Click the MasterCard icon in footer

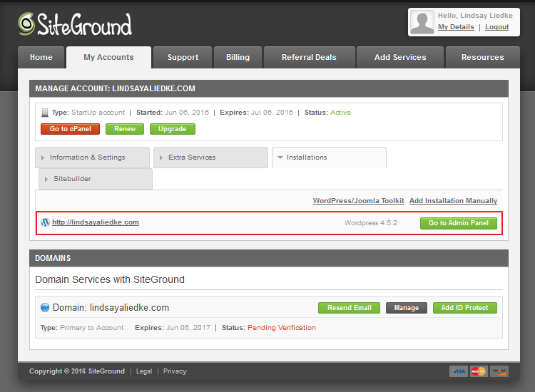(x=479, y=371)
